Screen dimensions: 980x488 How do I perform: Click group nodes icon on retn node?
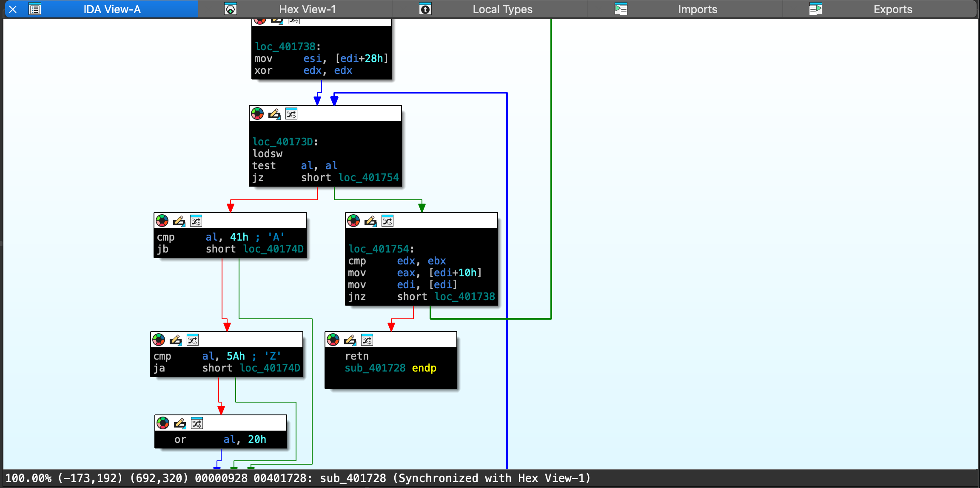click(x=367, y=340)
